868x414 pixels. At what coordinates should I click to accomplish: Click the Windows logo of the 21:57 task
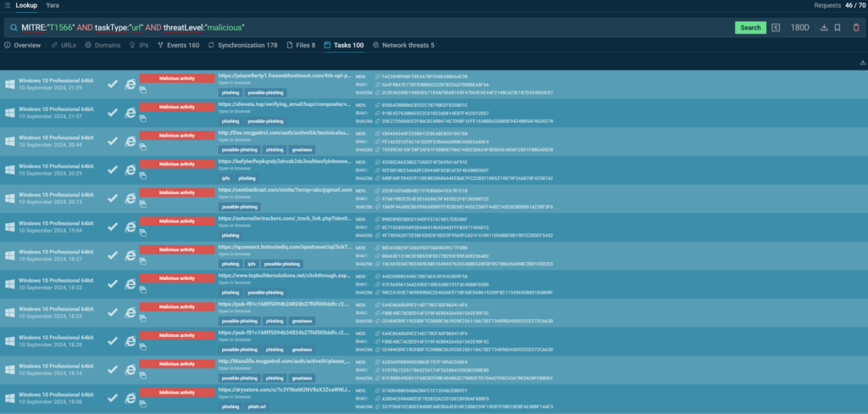(9, 113)
